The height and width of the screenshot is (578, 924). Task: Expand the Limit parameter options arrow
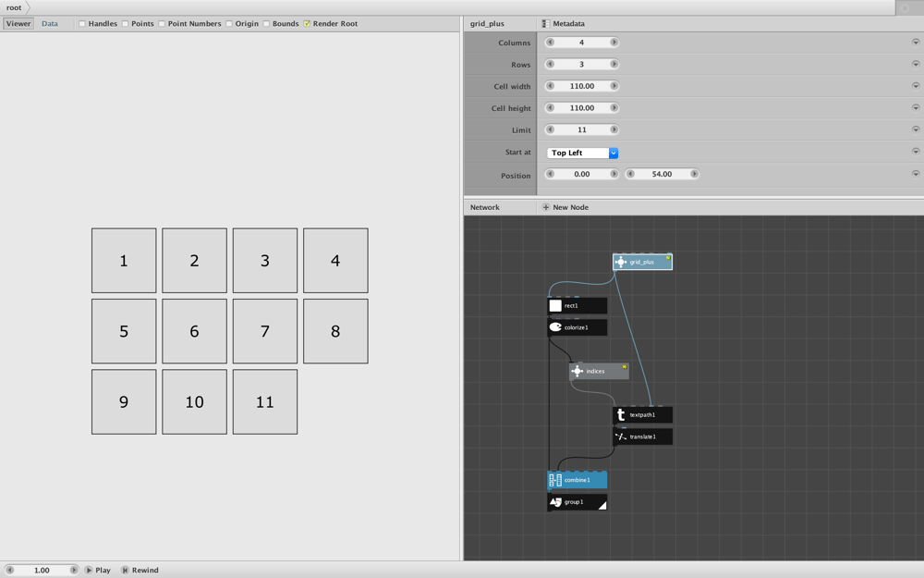[916, 129]
